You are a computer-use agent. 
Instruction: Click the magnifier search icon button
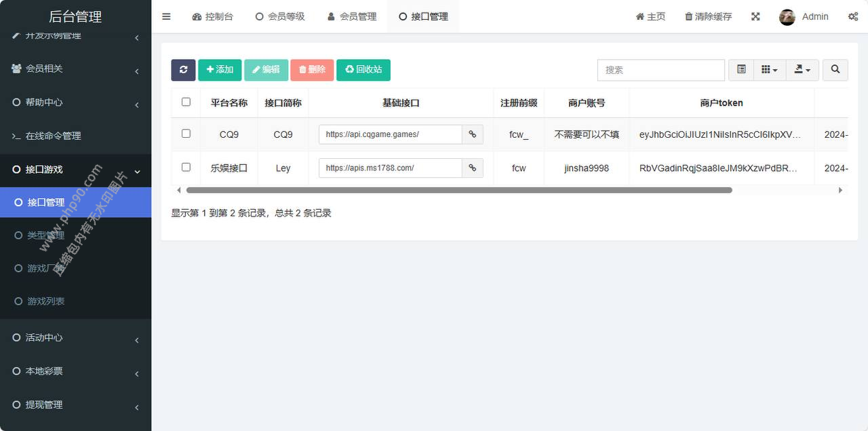(x=835, y=70)
